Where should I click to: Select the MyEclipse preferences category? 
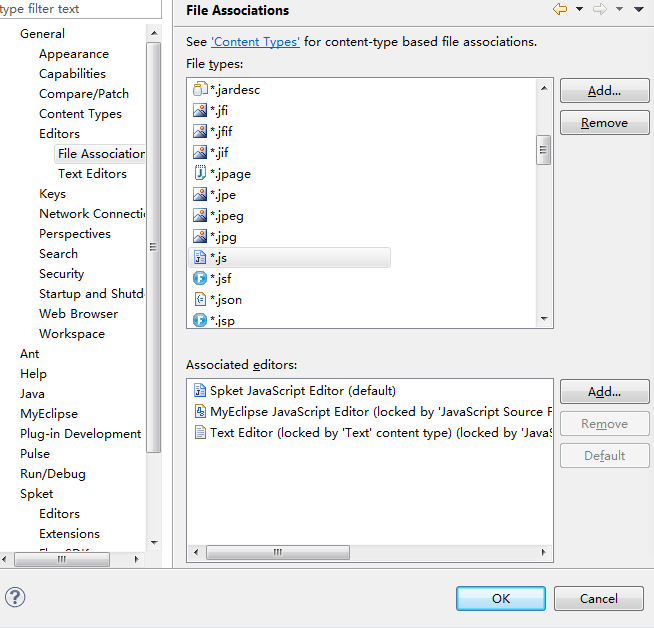pyautogui.click(x=49, y=414)
